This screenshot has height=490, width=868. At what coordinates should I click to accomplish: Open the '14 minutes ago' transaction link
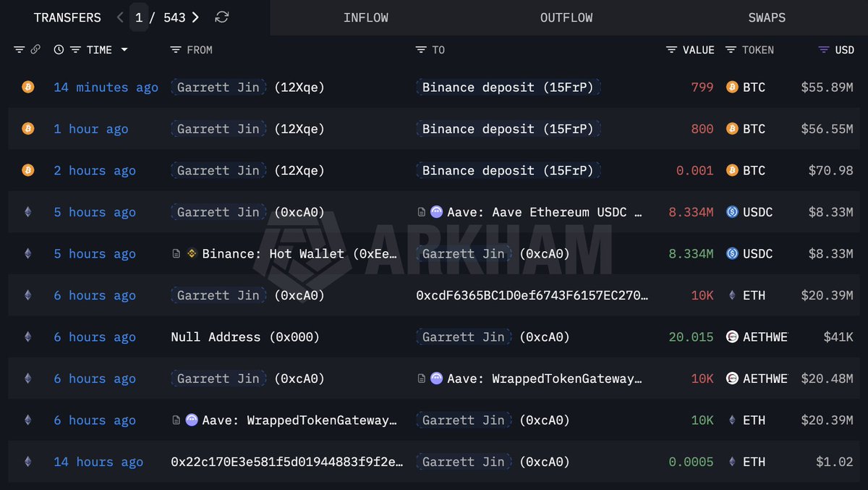pyautogui.click(x=106, y=87)
